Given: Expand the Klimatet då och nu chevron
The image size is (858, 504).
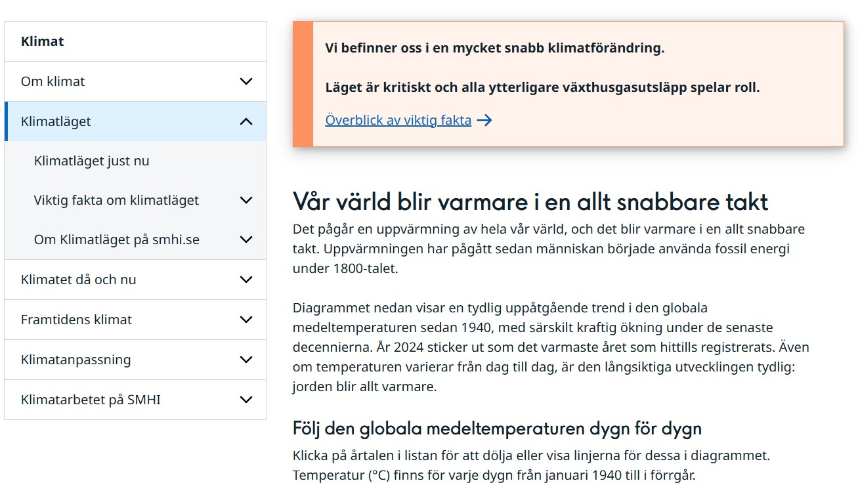Looking at the screenshot, I should click(x=246, y=280).
